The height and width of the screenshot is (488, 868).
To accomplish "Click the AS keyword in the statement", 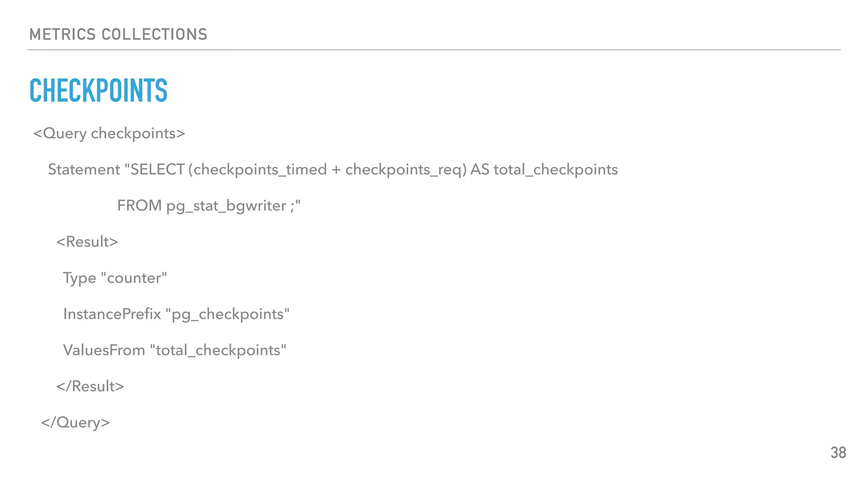I will coord(479,169).
